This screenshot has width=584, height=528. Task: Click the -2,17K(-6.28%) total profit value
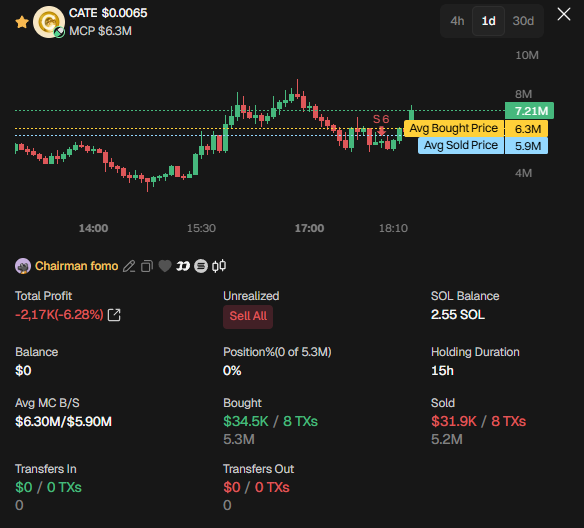(59, 315)
